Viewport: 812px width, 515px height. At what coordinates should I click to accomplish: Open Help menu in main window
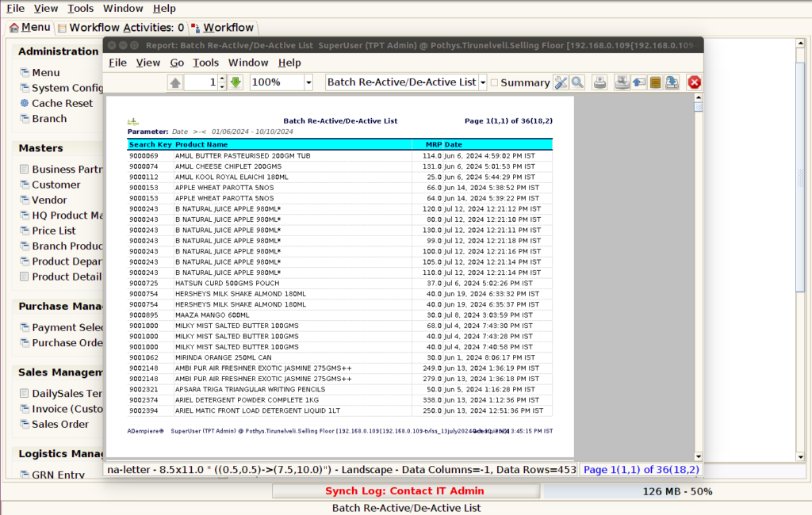(164, 8)
